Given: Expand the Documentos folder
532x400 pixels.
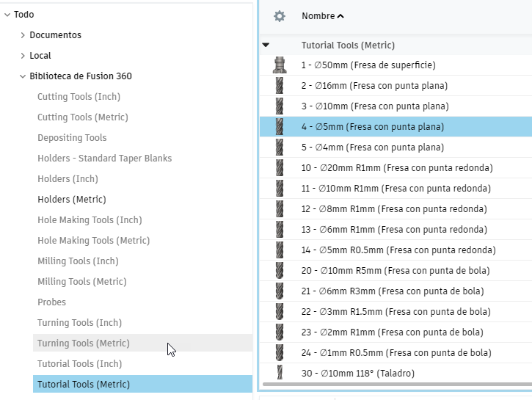Looking at the screenshot, I should point(23,35).
